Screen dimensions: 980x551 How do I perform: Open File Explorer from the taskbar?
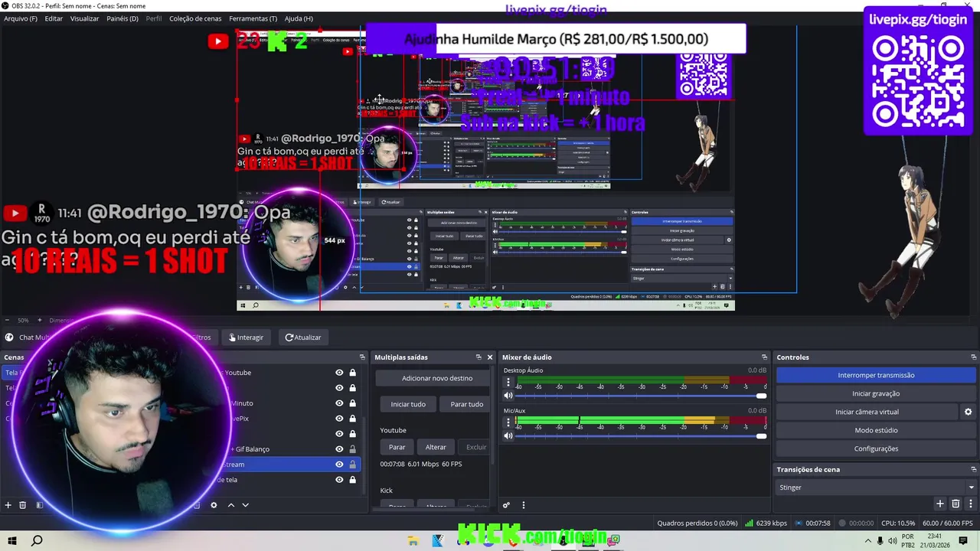(x=413, y=540)
